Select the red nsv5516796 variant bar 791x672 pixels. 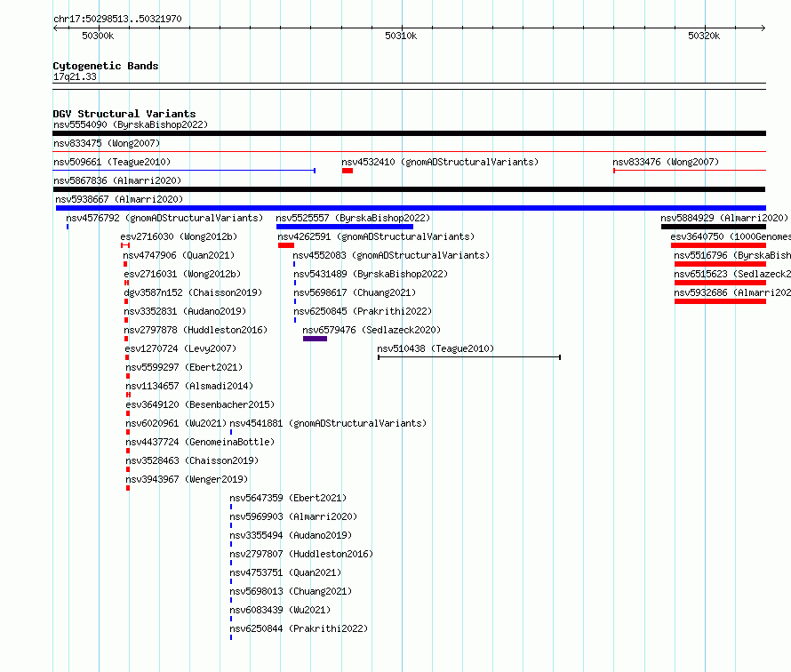tap(720, 264)
